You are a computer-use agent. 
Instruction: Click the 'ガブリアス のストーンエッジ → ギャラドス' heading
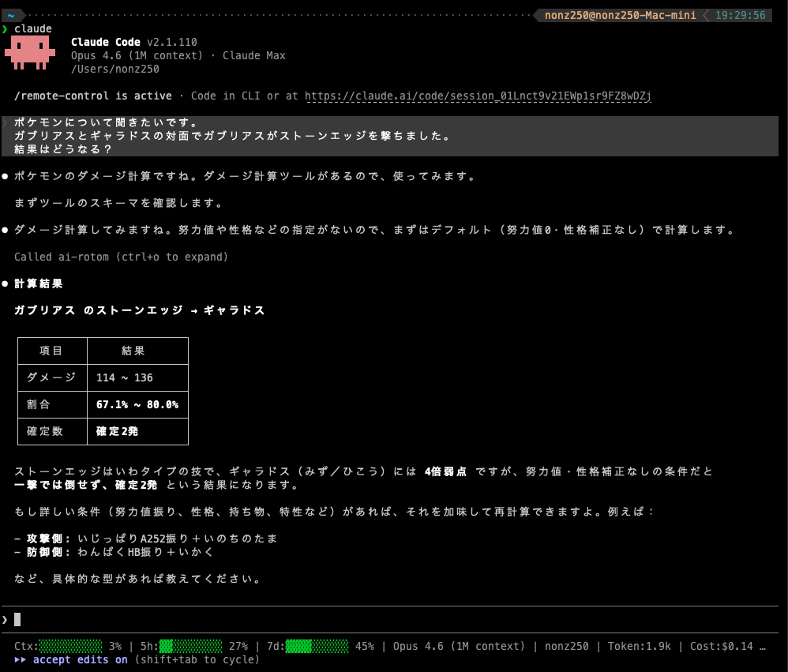click(x=139, y=310)
